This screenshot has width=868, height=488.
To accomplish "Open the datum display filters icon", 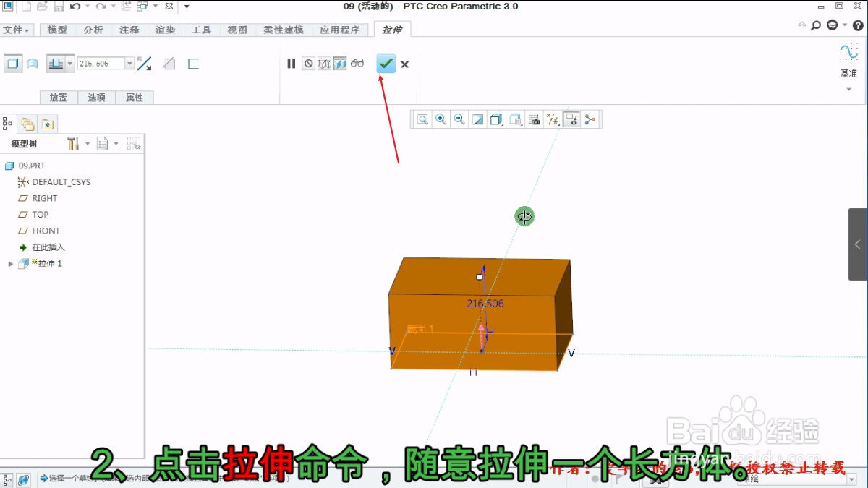I will tap(553, 119).
